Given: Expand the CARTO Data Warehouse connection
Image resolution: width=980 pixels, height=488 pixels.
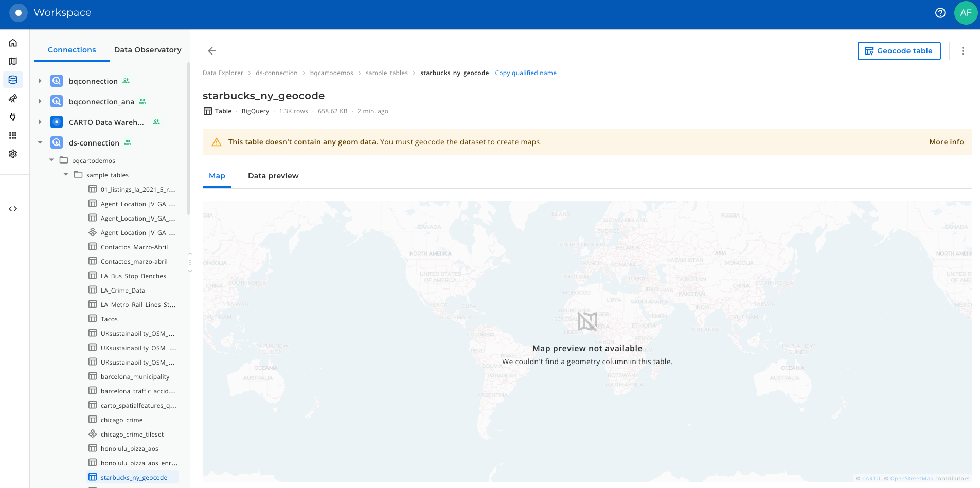Looking at the screenshot, I should coord(40,122).
